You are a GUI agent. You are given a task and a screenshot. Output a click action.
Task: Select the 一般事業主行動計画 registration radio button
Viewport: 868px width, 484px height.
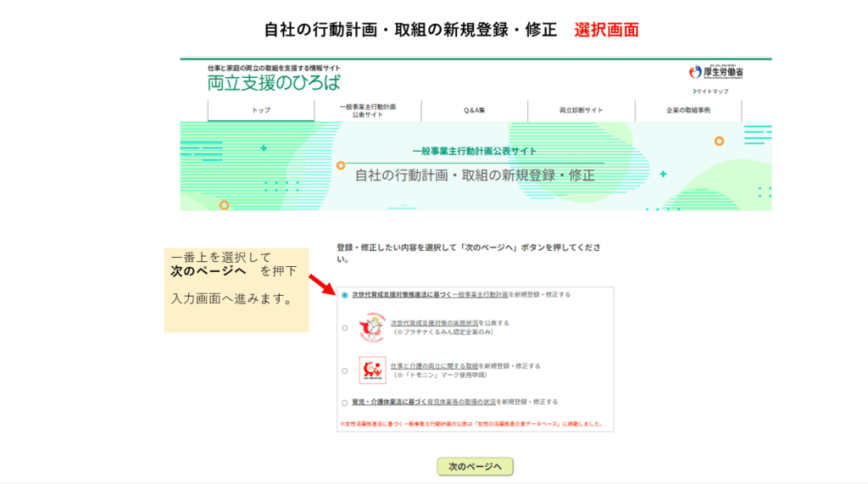click(x=344, y=296)
